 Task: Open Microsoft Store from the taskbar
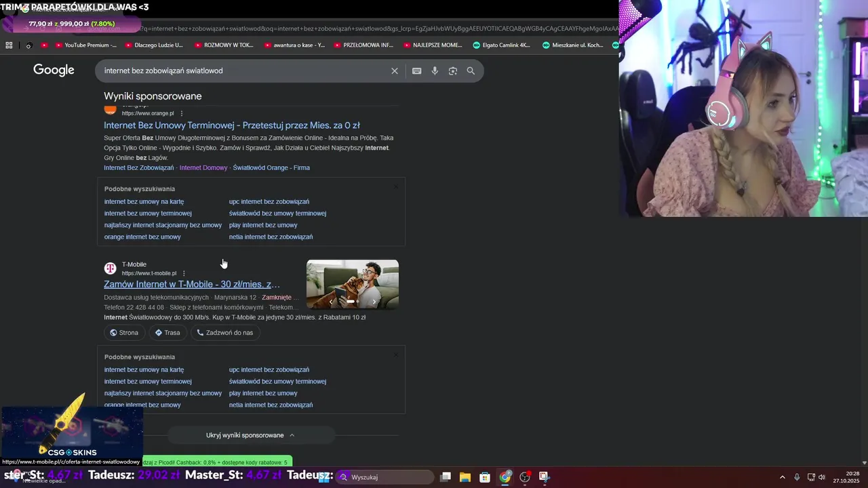[485, 477]
